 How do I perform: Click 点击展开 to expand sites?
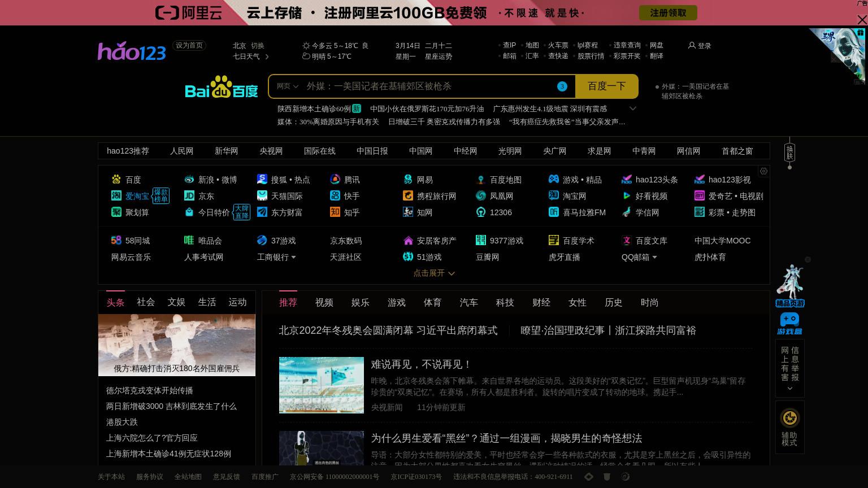434,273
